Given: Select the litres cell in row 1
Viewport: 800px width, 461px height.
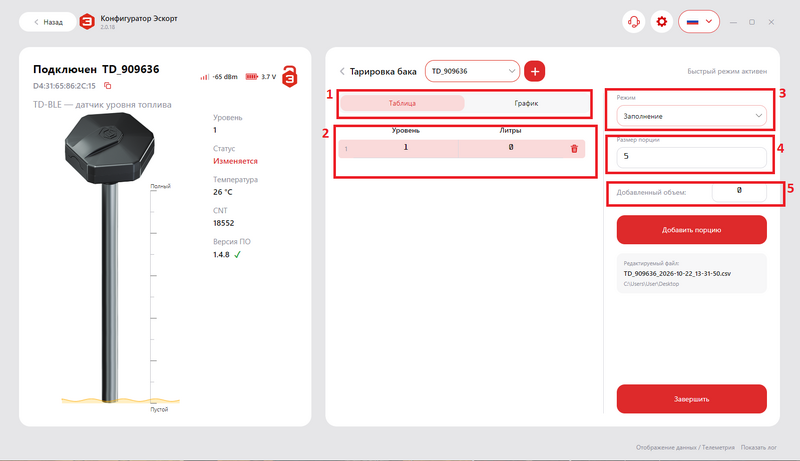Looking at the screenshot, I should tap(510, 147).
